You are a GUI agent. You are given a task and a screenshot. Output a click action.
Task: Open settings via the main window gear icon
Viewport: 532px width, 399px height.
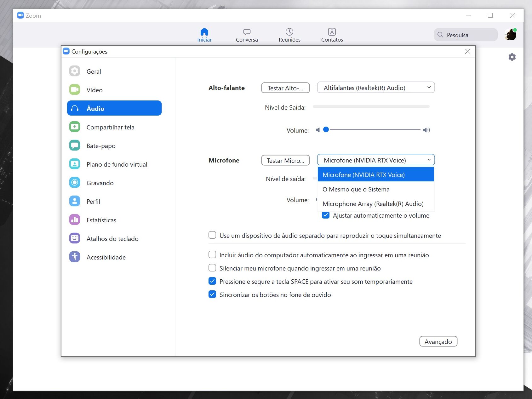(512, 57)
